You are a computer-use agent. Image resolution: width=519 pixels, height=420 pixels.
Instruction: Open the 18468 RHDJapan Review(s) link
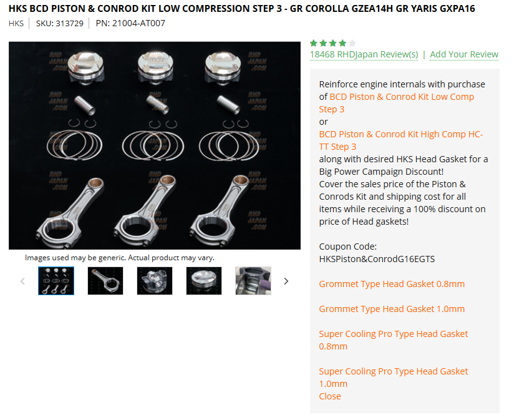(364, 54)
